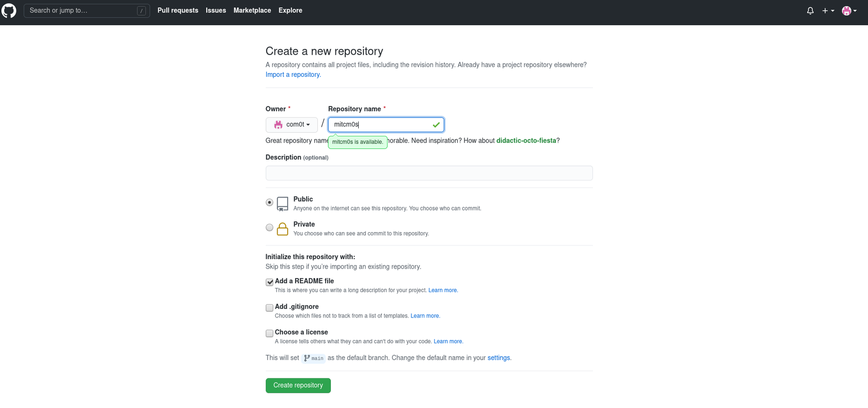Click the slash shortcut icon in search
Image resolution: width=868 pixels, height=408 pixels.
pyautogui.click(x=142, y=11)
